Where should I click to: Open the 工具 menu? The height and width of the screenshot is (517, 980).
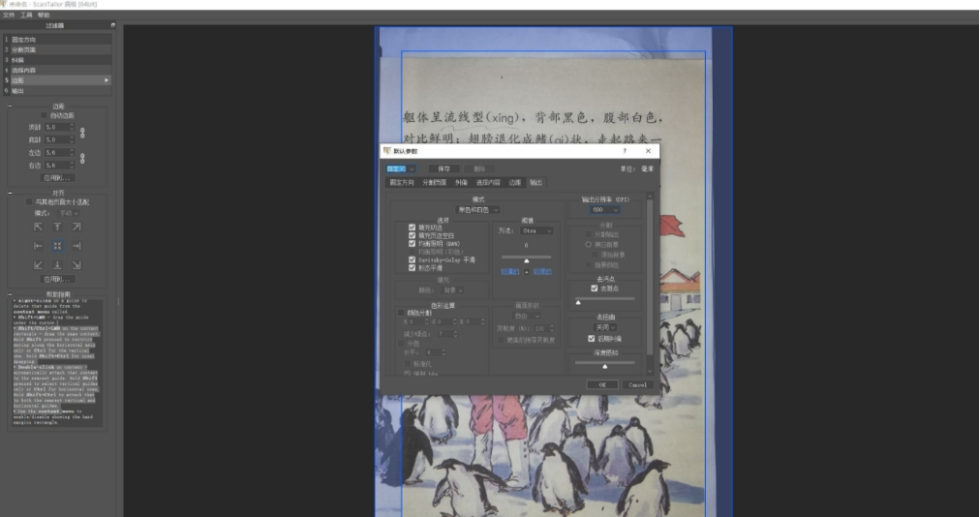[x=26, y=15]
